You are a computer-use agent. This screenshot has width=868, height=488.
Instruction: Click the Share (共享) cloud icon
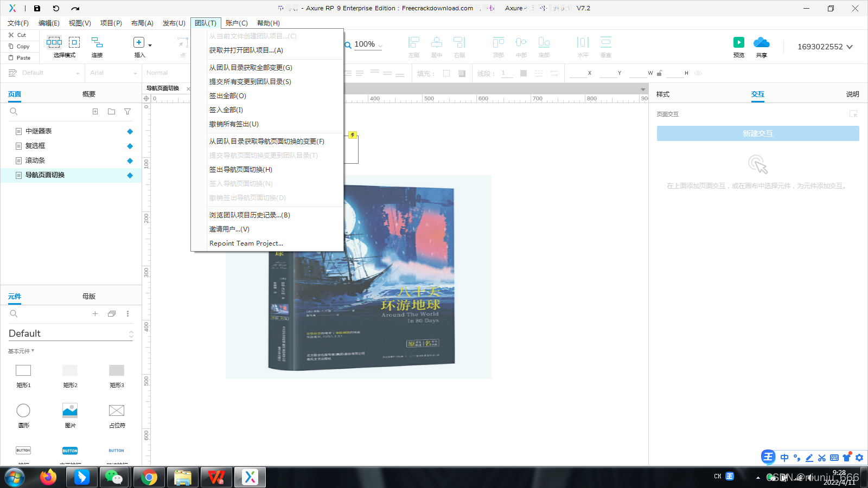pyautogui.click(x=762, y=42)
